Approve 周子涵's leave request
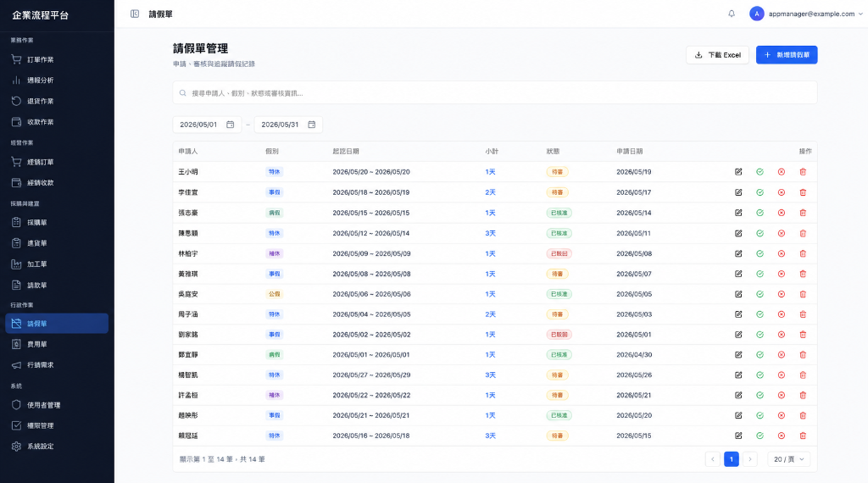 coord(760,314)
